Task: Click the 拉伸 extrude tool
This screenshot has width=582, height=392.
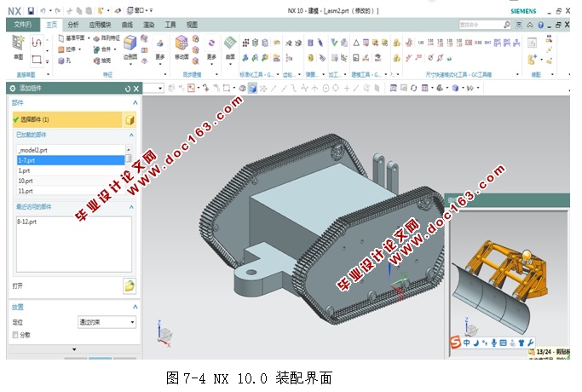Action: click(67, 49)
